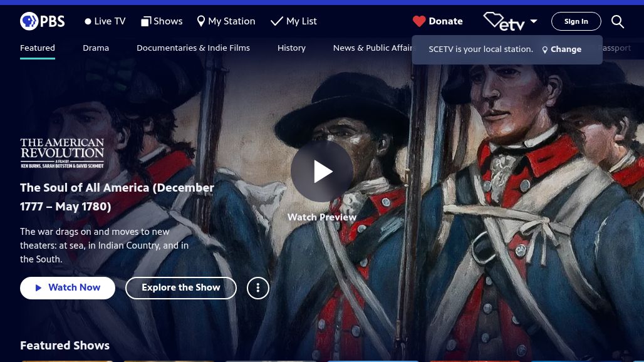The image size is (644, 362).
Task: Click Explore the Show button
Action: (x=181, y=288)
